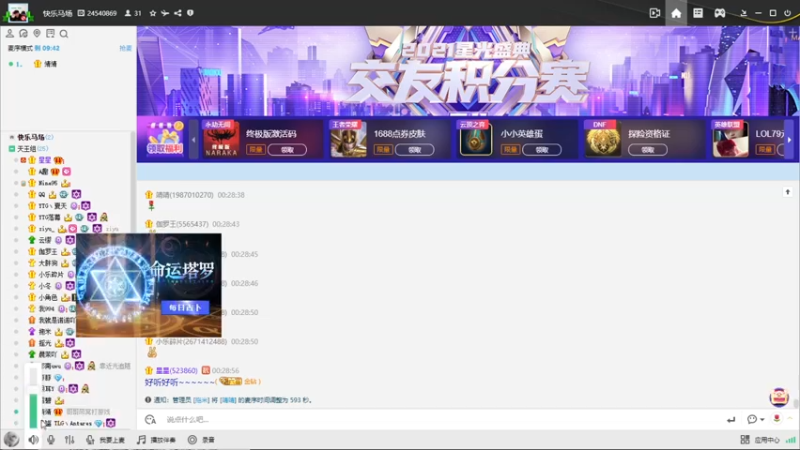Screen dimensions: 800x450
Task: Select user TTG丶夏天 in the member list
Action: pos(53,206)
